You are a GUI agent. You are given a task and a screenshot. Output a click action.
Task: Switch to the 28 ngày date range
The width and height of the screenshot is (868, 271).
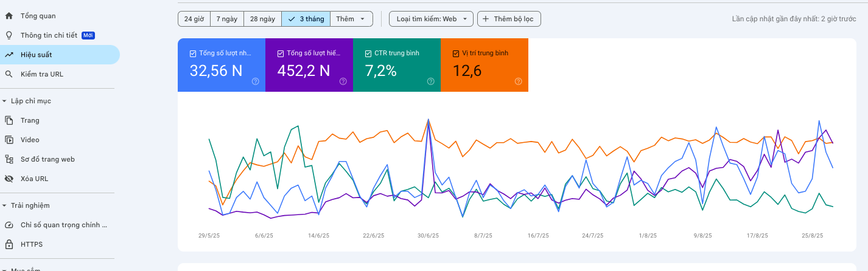[x=262, y=19]
